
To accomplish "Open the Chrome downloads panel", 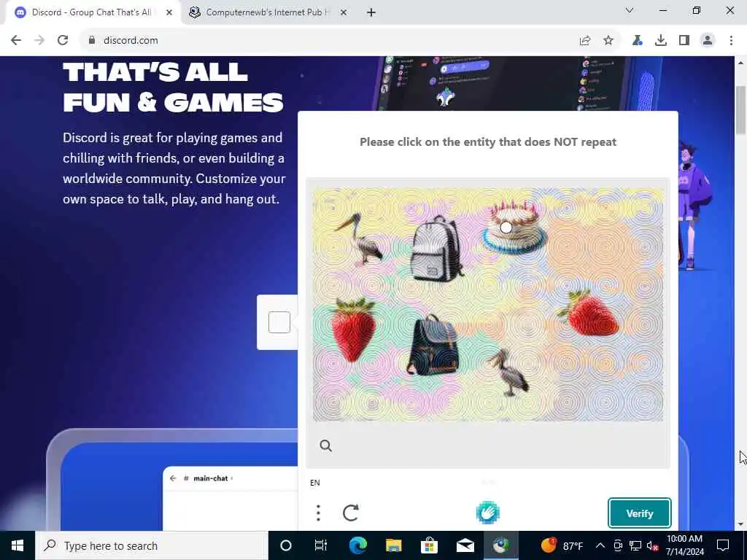I will pos(661,41).
